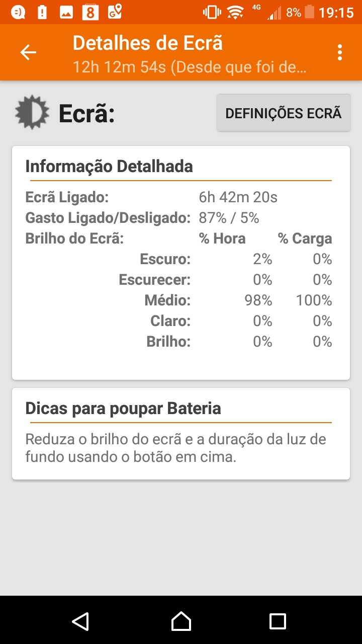
Task: Open the recent apps square button
Action: [x=278, y=621]
